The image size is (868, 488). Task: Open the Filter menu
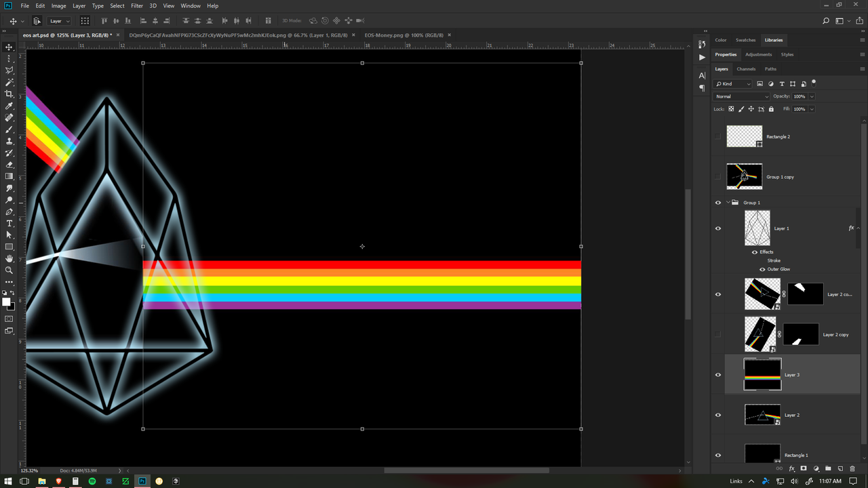[137, 5]
